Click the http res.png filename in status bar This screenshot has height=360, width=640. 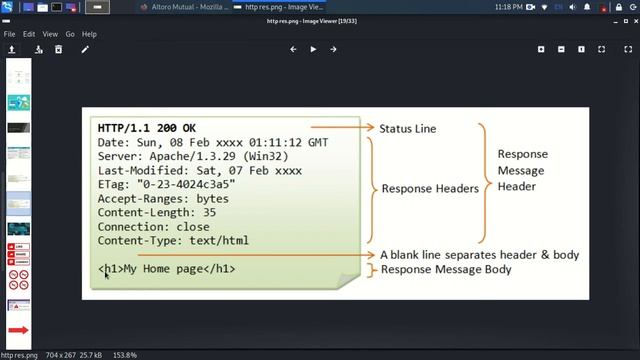tap(19, 356)
